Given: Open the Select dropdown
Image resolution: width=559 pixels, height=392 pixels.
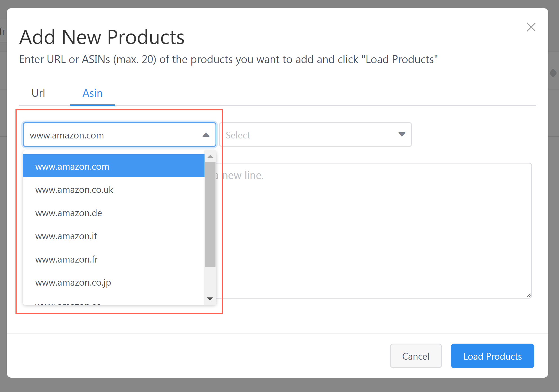Looking at the screenshot, I should 315,135.
